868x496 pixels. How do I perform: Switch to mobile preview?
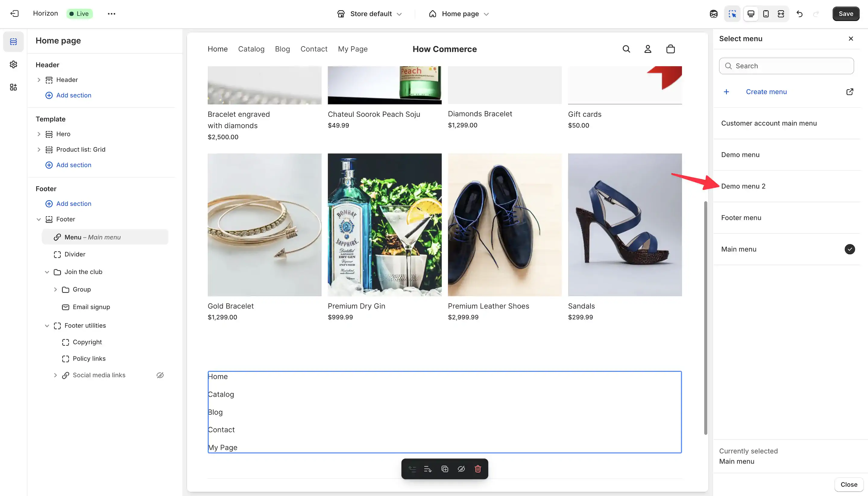[x=766, y=14]
